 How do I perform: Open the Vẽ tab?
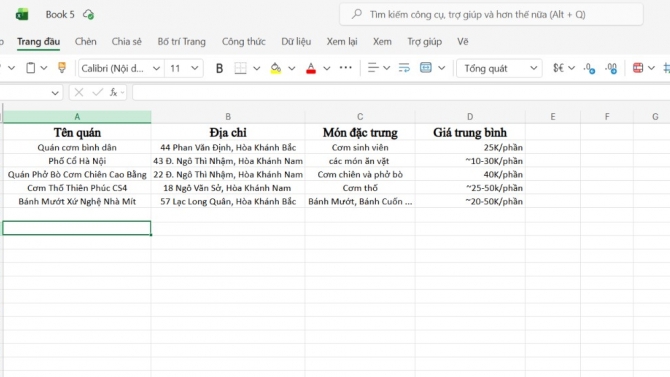point(463,41)
